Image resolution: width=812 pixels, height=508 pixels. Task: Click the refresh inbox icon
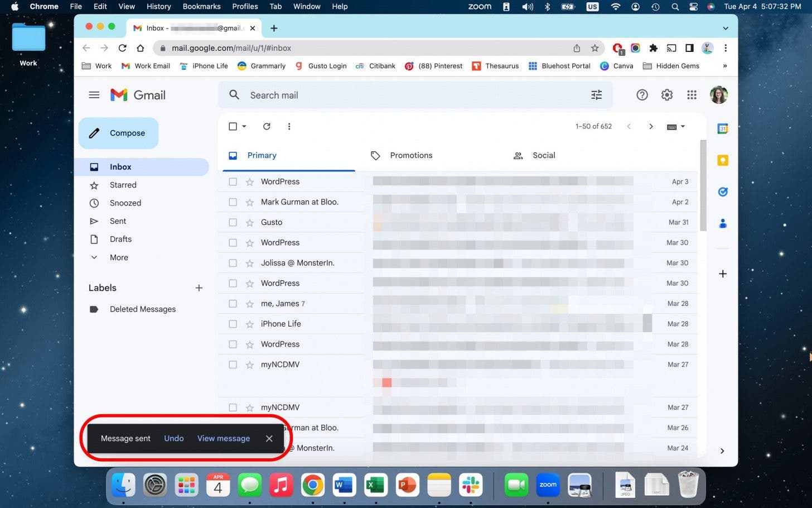[267, 127]
